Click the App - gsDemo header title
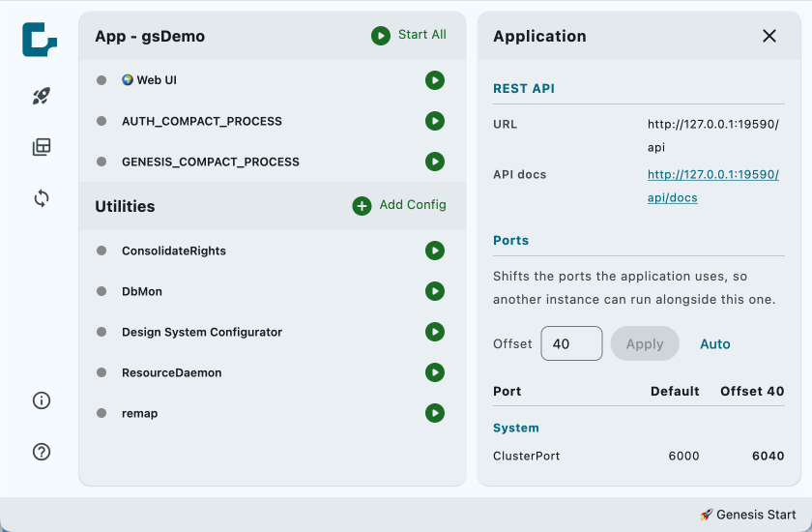This screenshot has height=532, width=812. point(150,36)
